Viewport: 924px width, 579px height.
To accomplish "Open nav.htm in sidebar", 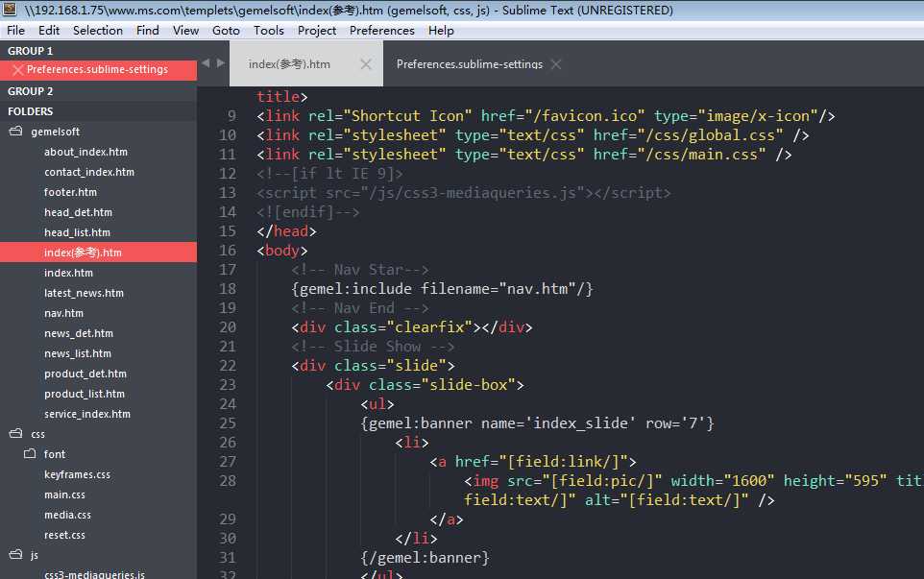I will [x=63, y=313].
